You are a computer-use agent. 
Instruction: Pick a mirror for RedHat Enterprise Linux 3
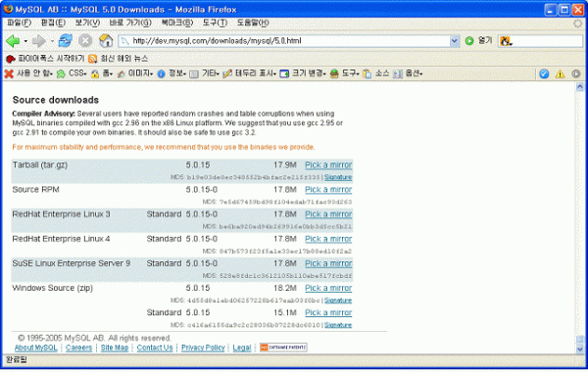(328, 214)
